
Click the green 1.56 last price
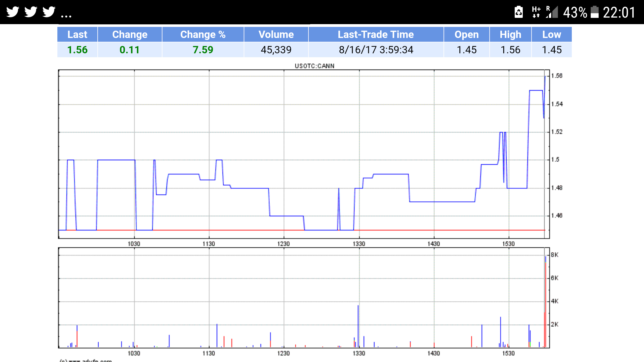tap(77, 50)
